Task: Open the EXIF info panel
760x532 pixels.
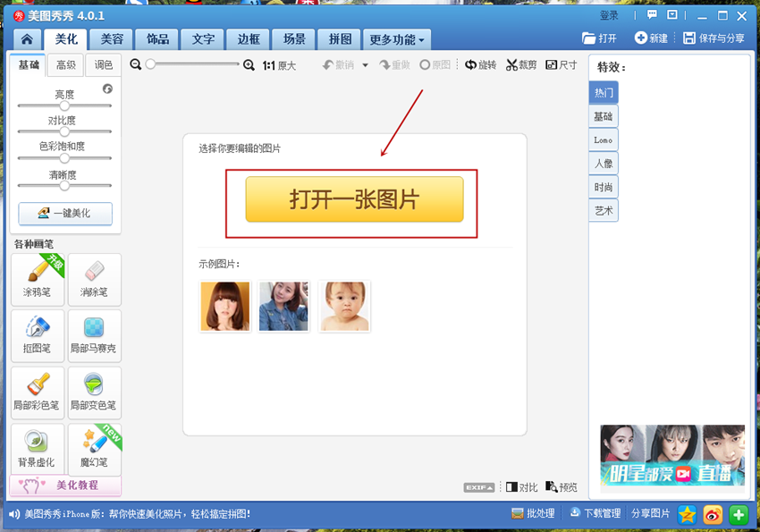Action: click(479, 487)
